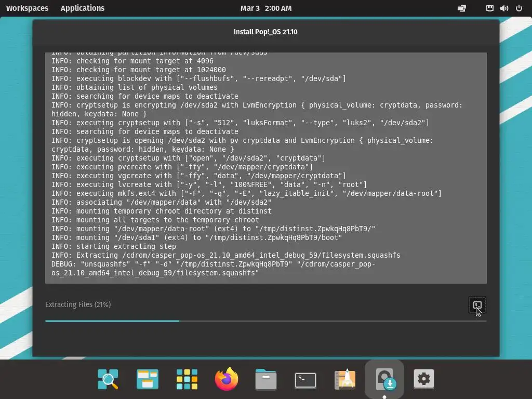Select log line 'mounting all targets to the temporary chroot'
This screenshot has width=532, height=399.
tap(155, 220)
